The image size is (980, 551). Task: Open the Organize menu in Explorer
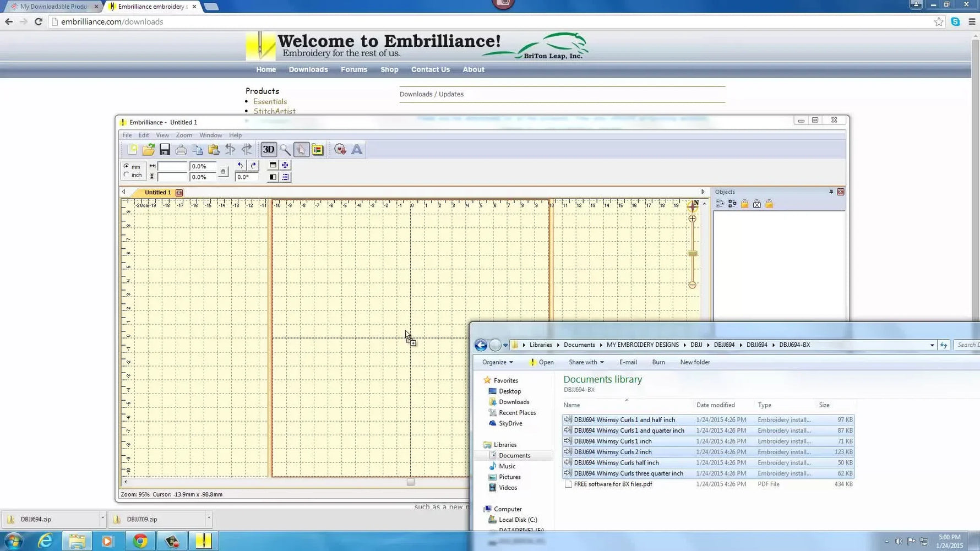496,362
